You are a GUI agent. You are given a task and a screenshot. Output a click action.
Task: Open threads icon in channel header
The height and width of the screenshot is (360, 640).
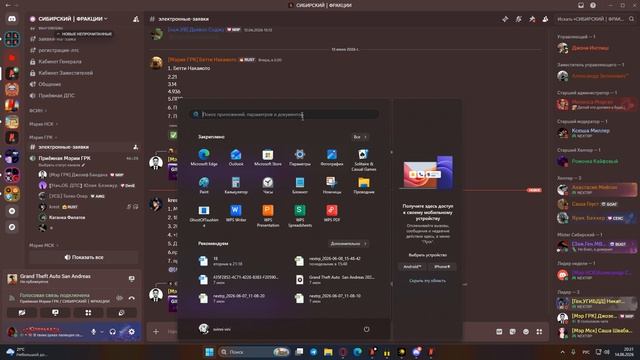(505, 19)
